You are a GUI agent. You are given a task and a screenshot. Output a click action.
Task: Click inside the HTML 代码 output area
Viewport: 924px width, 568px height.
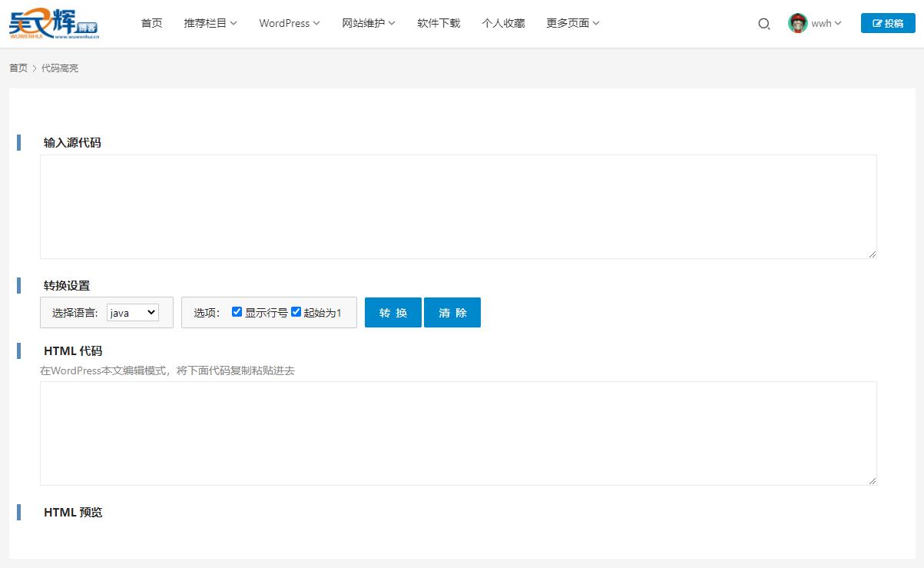tap(458, 433)
